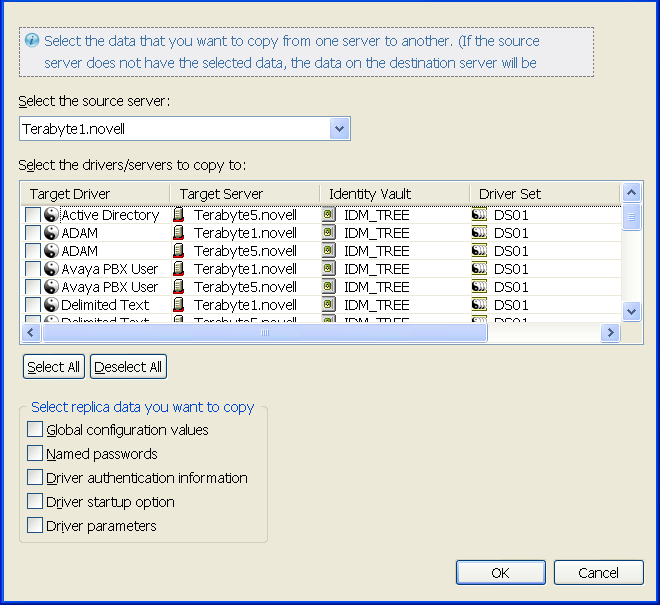Click server icon in Avaya PBX User Terabyte5.novell row
The image size is (660, 605).
[178, 287]
